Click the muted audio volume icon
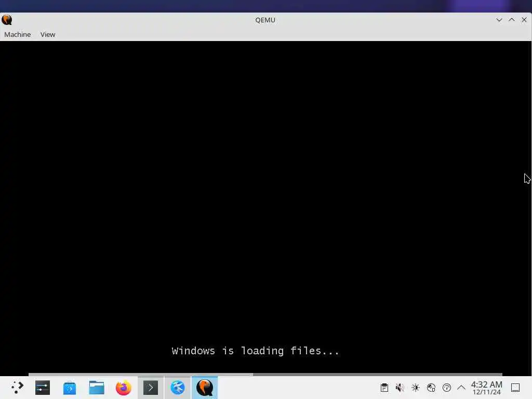This screenshot has height=399, width=532. click(x=400, y=388)
